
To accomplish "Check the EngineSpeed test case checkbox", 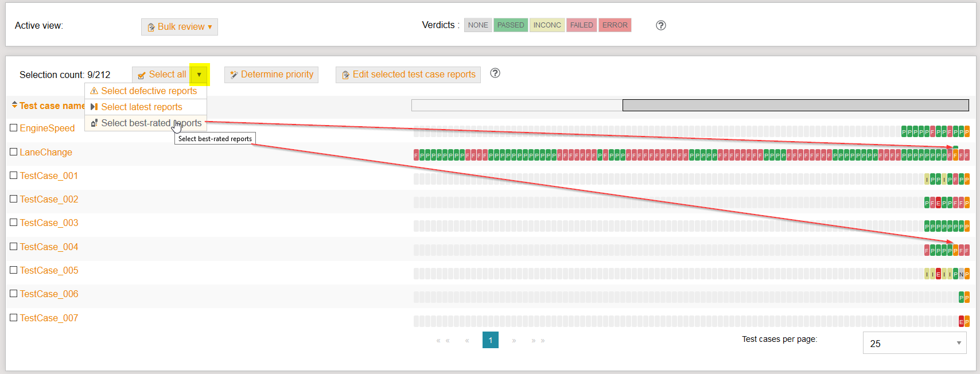I will [14, 128].
